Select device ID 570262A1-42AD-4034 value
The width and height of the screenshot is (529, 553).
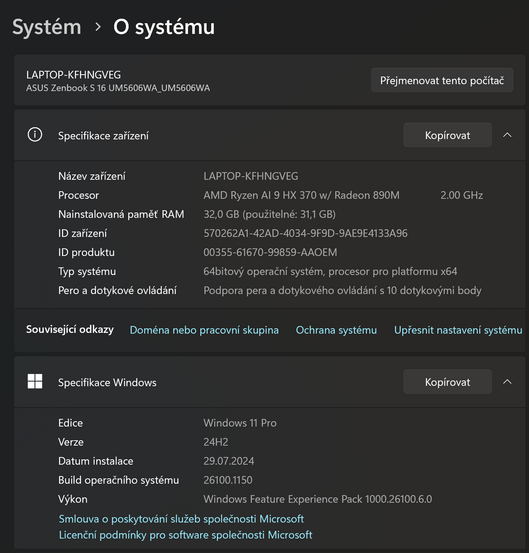[305, 233]
